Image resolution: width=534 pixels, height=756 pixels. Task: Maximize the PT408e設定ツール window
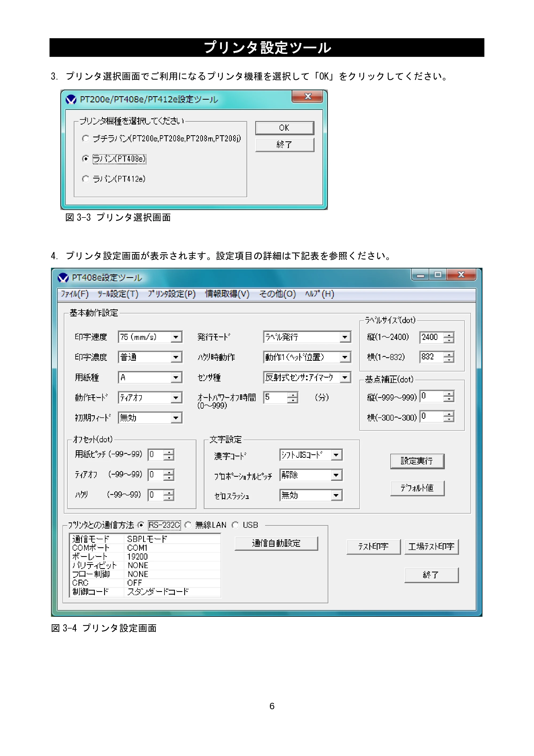(438, 275)
